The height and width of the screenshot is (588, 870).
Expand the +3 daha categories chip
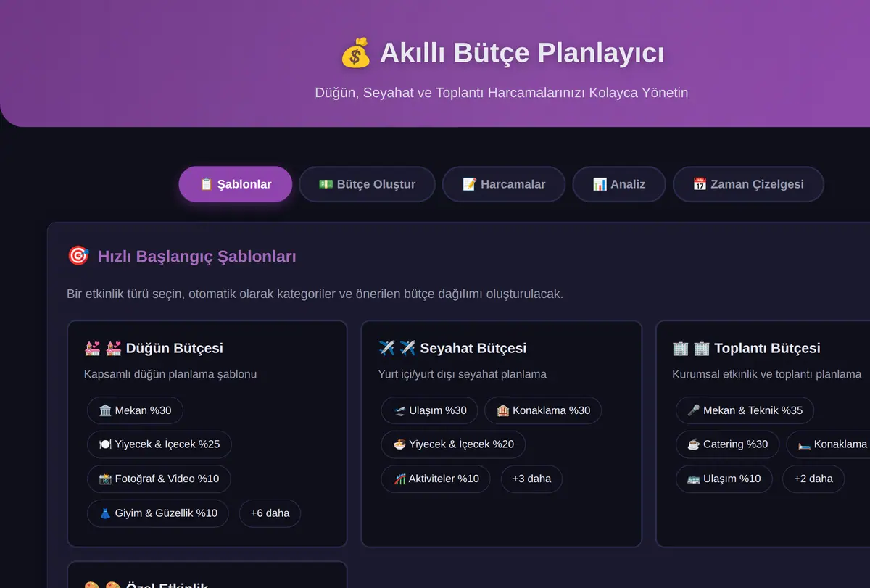(x=531, y=479)
